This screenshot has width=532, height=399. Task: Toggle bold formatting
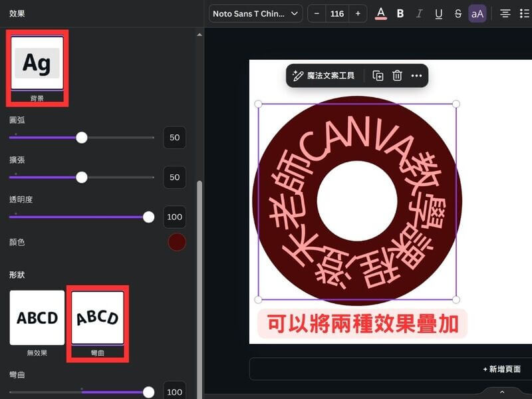(400, 13)
